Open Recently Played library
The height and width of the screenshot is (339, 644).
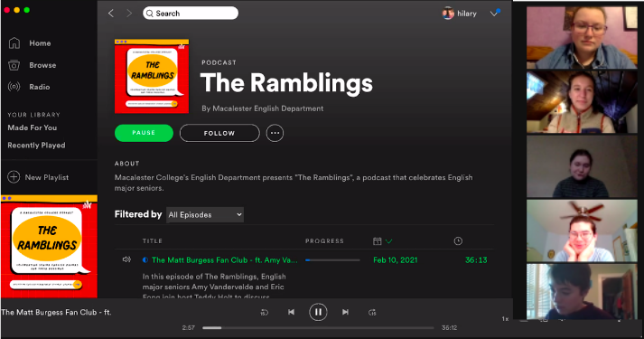click(x=36, y=145)
